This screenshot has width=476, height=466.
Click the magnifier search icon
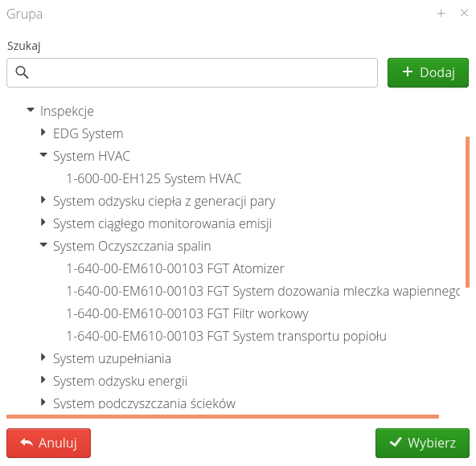click(22, 72)
